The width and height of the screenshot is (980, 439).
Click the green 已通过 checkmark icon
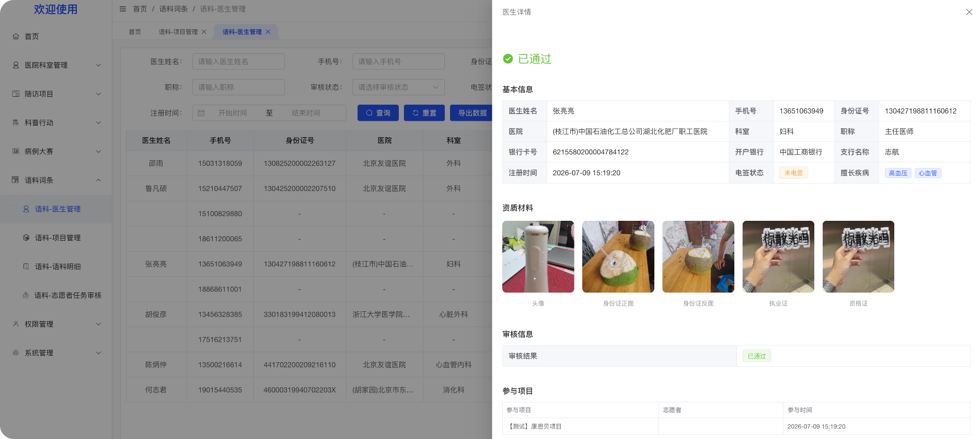click(x=508, y=59)
